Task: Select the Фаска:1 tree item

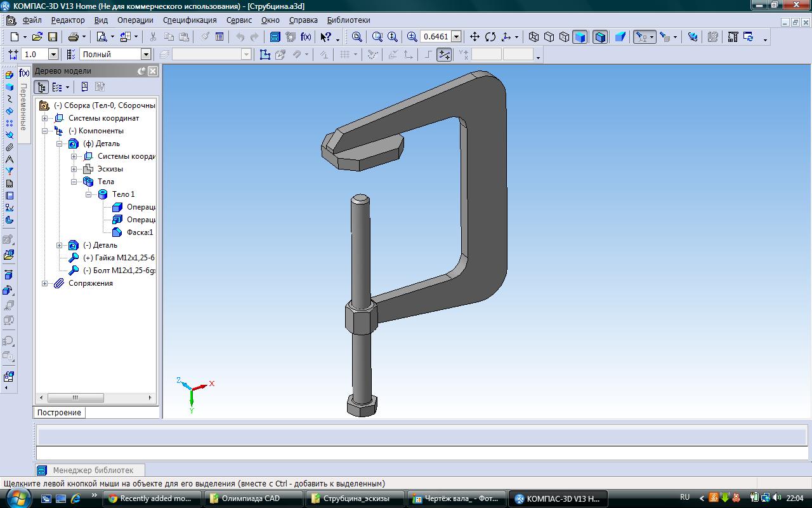Action: coord(140,232)
